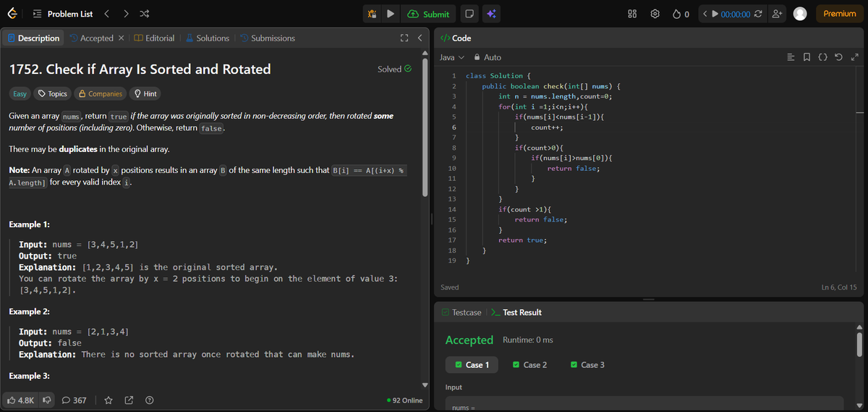Reset the timer with refresh icon
The image size is (868, 412).
pos(757,14)
